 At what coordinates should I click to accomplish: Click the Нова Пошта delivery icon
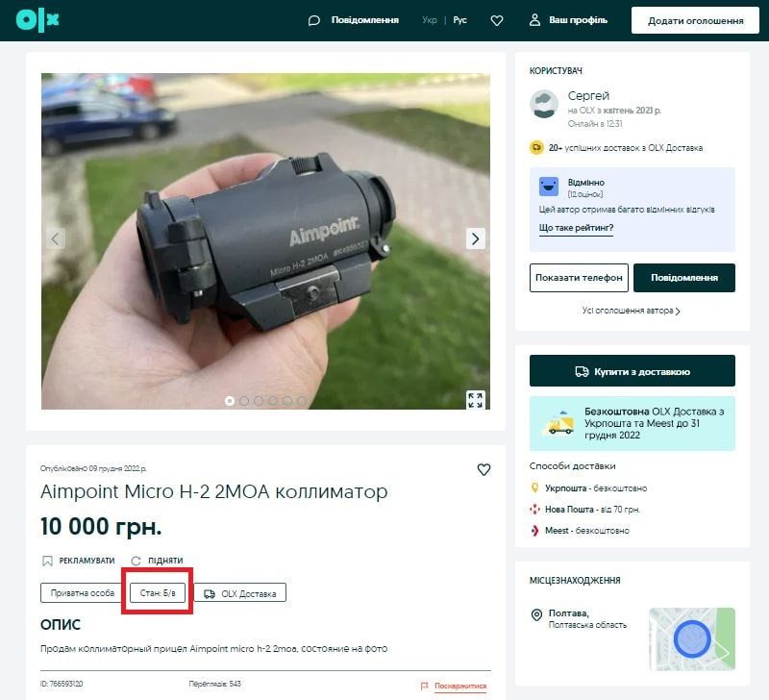[535, 510]
